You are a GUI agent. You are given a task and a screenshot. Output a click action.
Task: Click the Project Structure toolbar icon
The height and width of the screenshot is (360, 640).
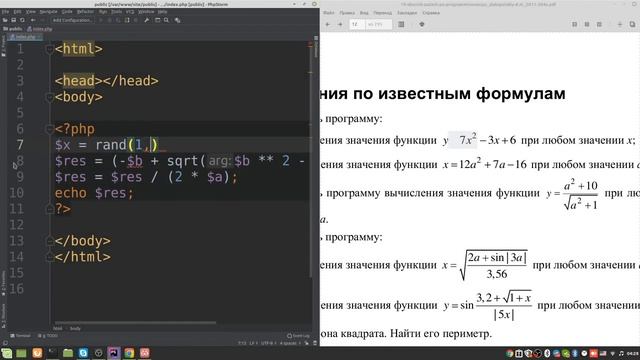(x=157, y=20)
